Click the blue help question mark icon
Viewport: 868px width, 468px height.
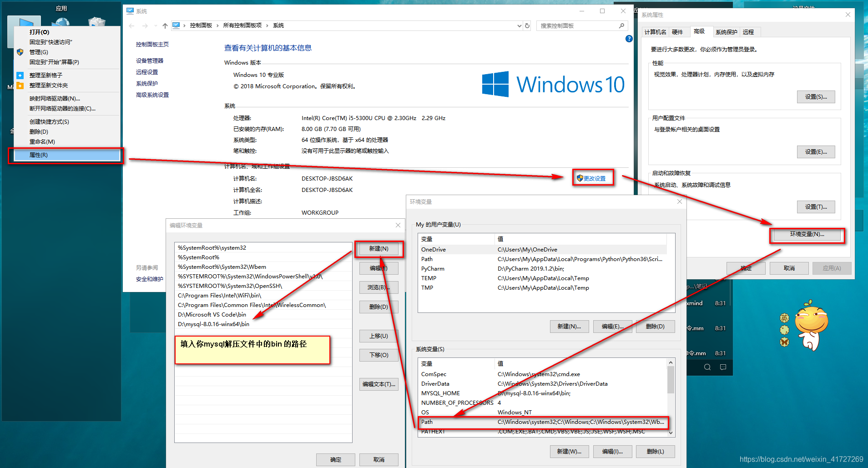(x=629, y=39)
